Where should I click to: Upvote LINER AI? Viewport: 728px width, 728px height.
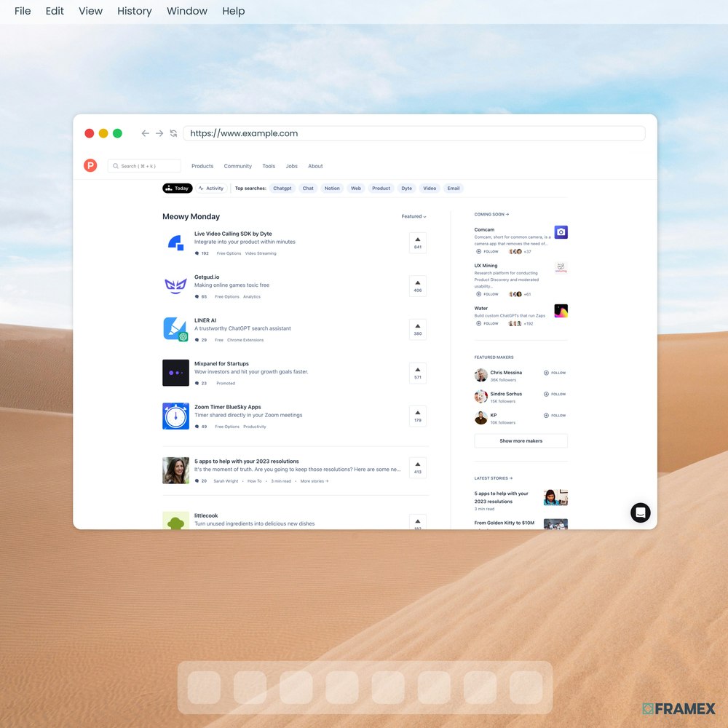[x=417, y=329]
